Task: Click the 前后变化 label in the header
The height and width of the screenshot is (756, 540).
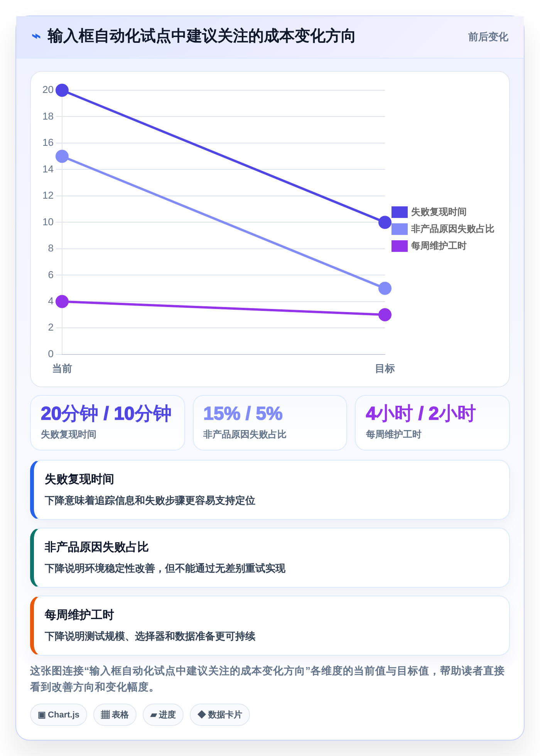Action: (488, 37)
